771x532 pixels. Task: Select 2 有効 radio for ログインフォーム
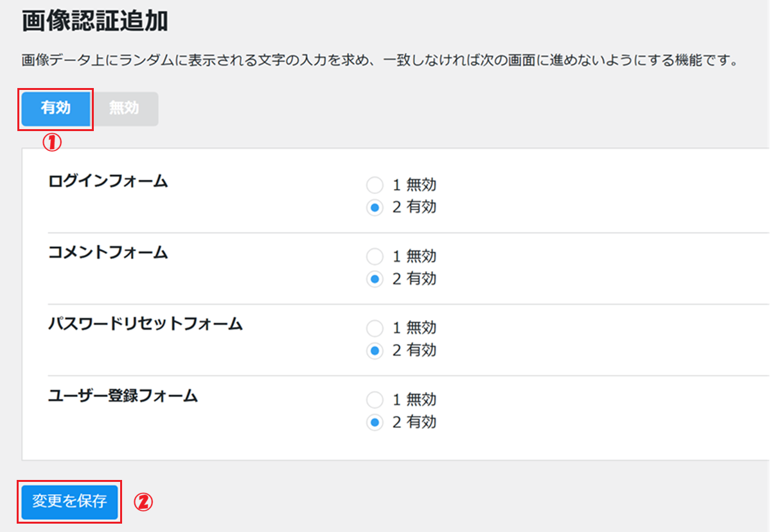(x=374, y=208)
